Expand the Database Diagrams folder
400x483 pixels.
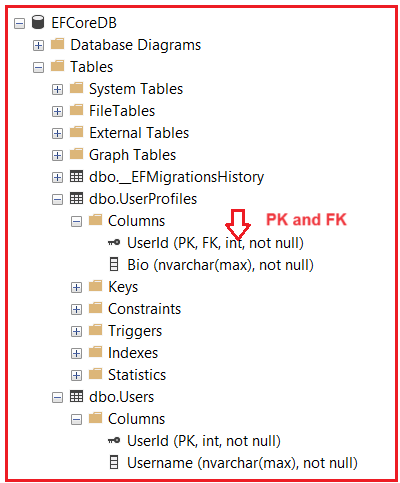point(38,45)
